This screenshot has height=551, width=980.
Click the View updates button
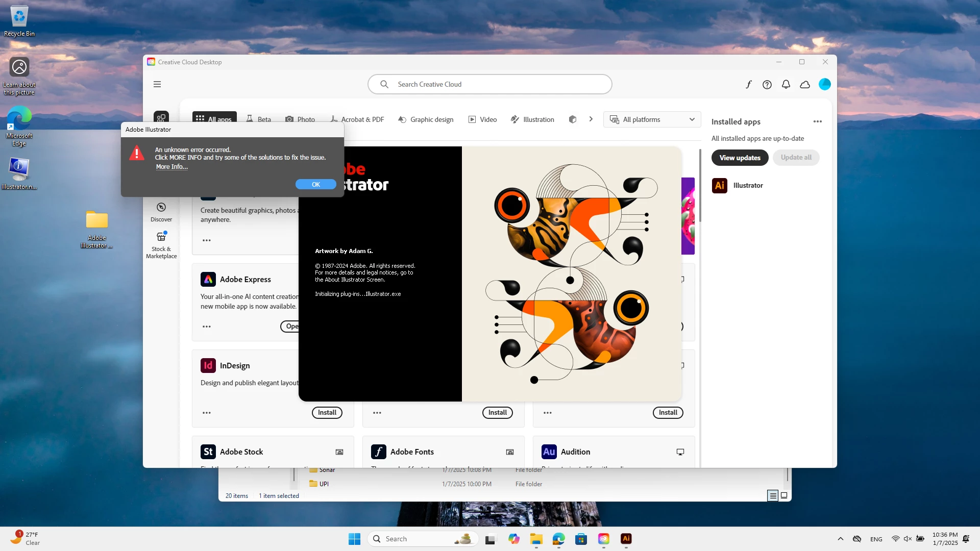pos(740,158)
